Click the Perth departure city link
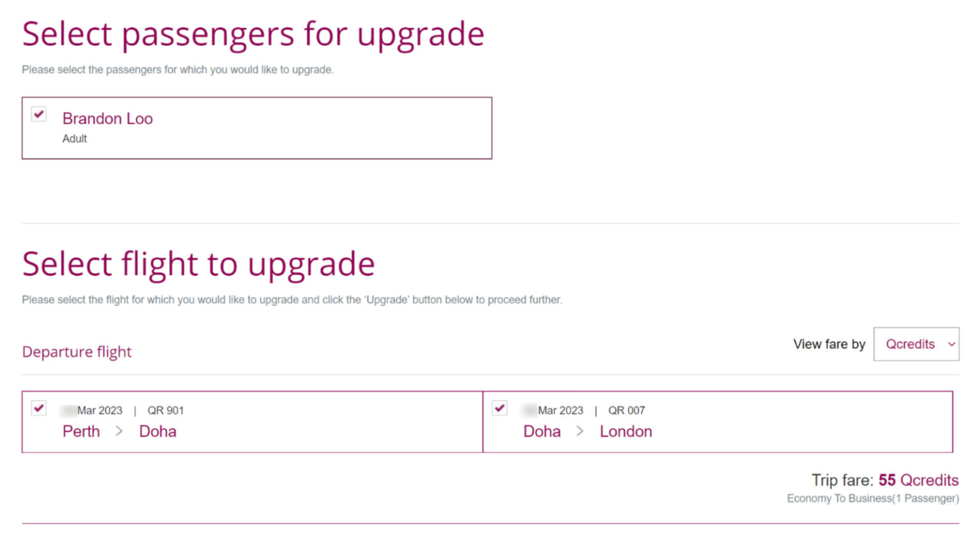980x551 pixels. [x=81, y=432]
